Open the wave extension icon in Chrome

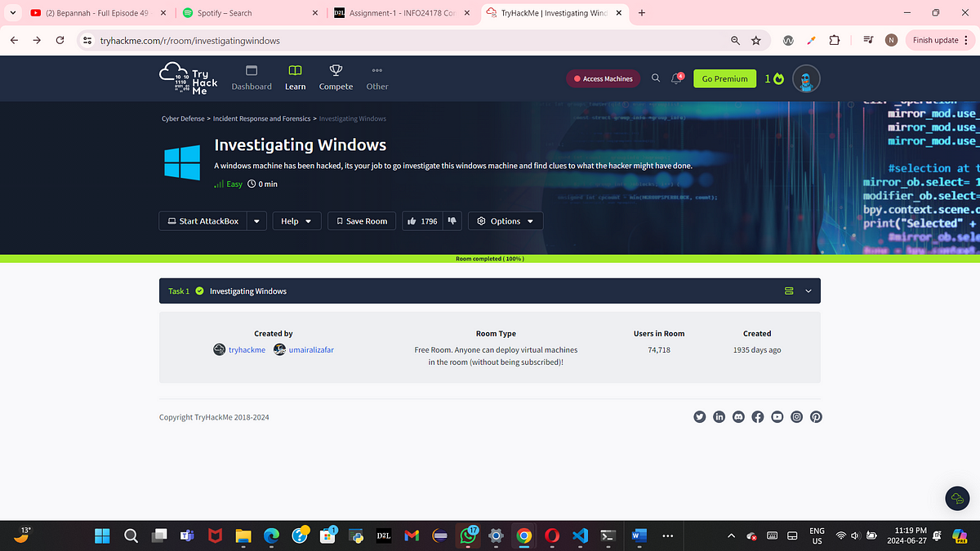coord(788,40)
